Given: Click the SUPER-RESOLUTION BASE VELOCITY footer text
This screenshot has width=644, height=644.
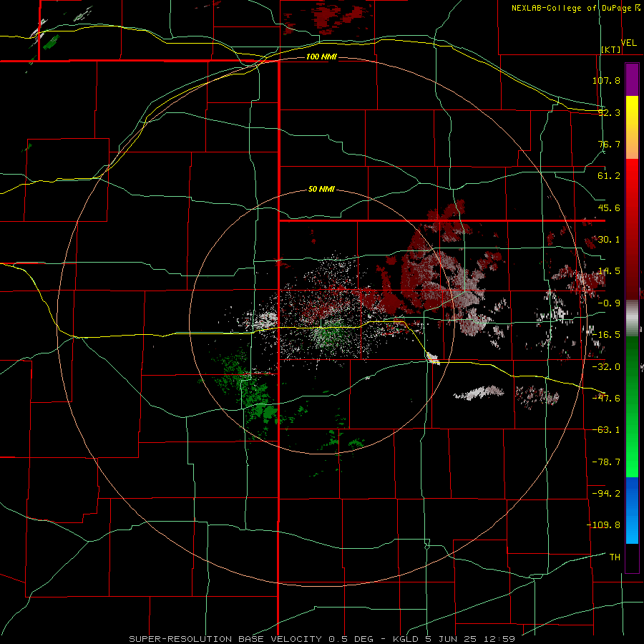Looking at the screenshot, I should point(225,639).
